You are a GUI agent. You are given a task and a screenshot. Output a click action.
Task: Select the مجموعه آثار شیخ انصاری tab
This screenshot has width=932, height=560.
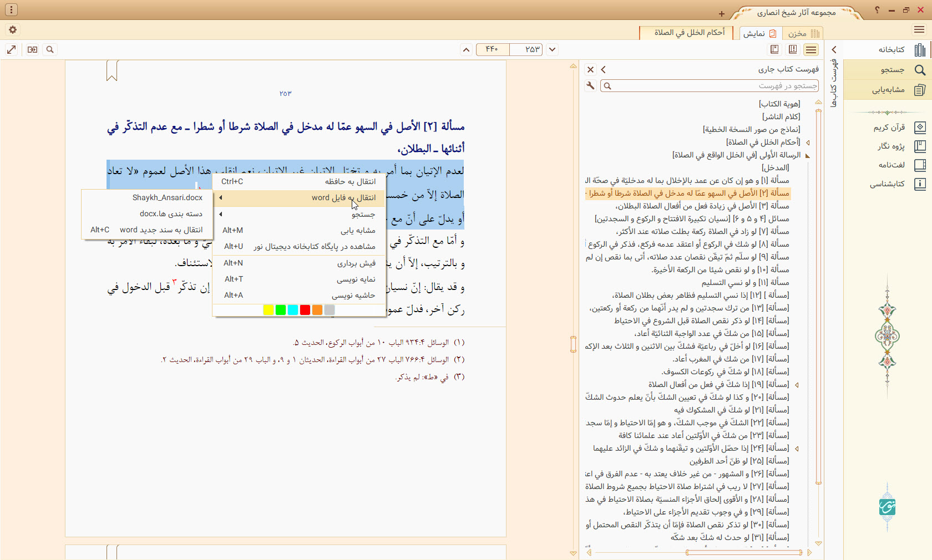pyautogui.click(x=797, y=12)
